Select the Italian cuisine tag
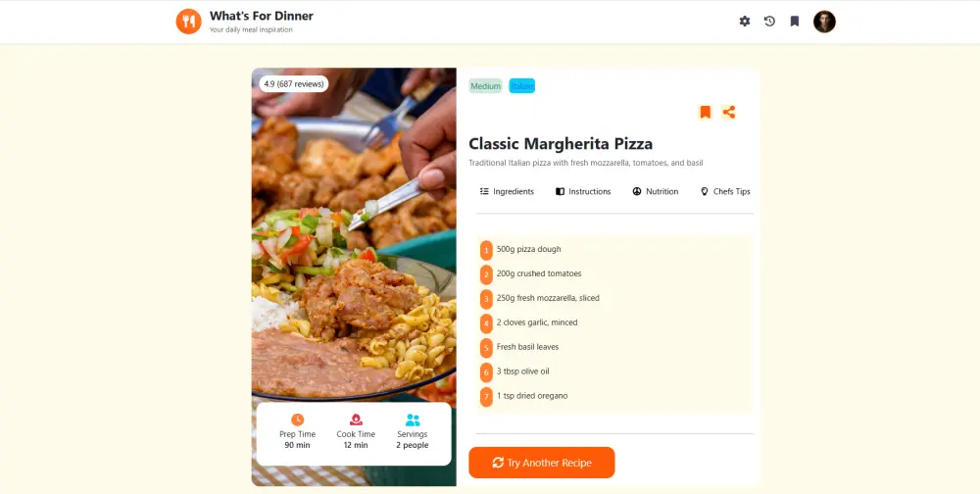The width and height of the screenshot is (980, 494). pyautogui.click(x=522, y=86)
